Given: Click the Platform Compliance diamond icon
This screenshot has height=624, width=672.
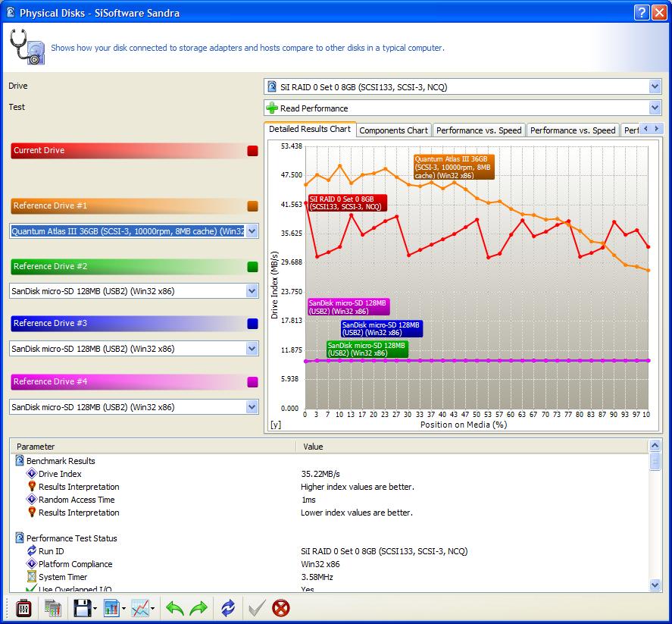Looking at the screenshot, I should pyautogui.click(x=31, y=563).
